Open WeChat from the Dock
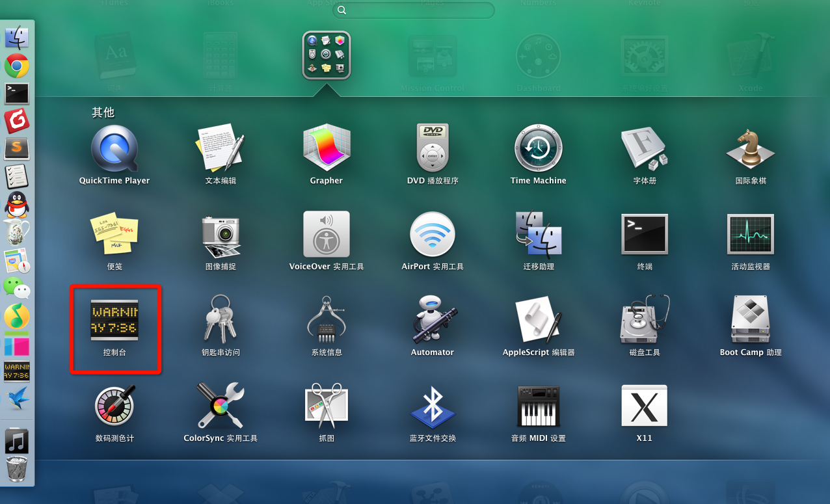 17,287
